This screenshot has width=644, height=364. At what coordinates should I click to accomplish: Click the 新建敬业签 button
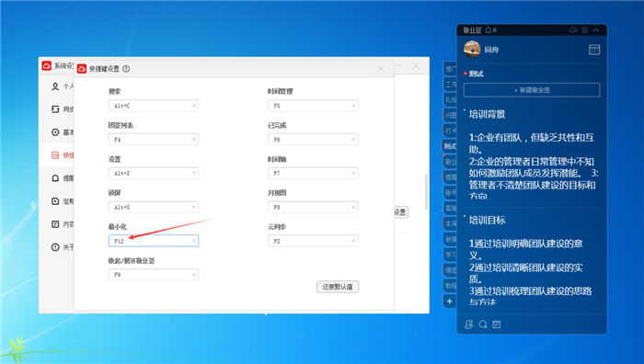tap(532, 90)
